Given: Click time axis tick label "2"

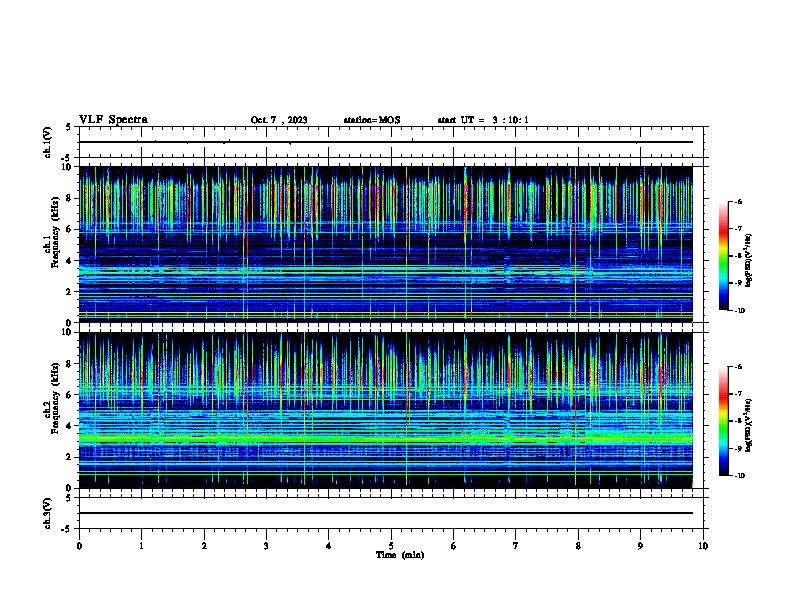Looking at the screenshot, I should point(204,546).
